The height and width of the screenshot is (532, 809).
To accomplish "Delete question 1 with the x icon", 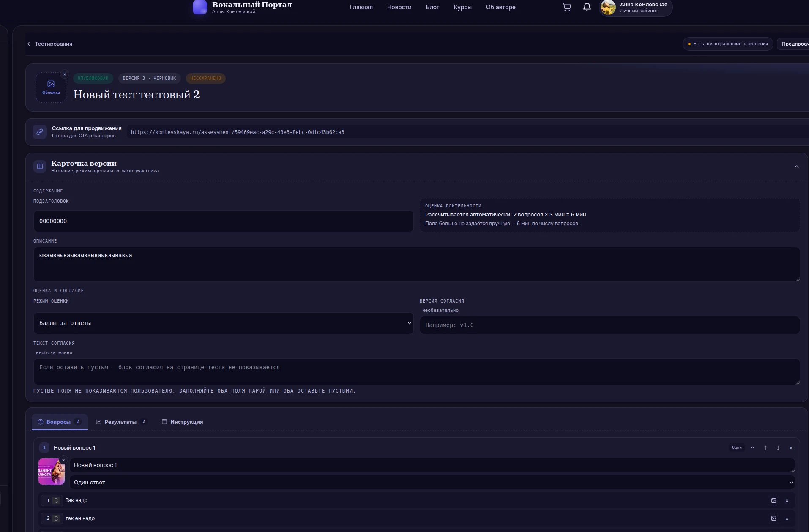I will tap(790, 448).
